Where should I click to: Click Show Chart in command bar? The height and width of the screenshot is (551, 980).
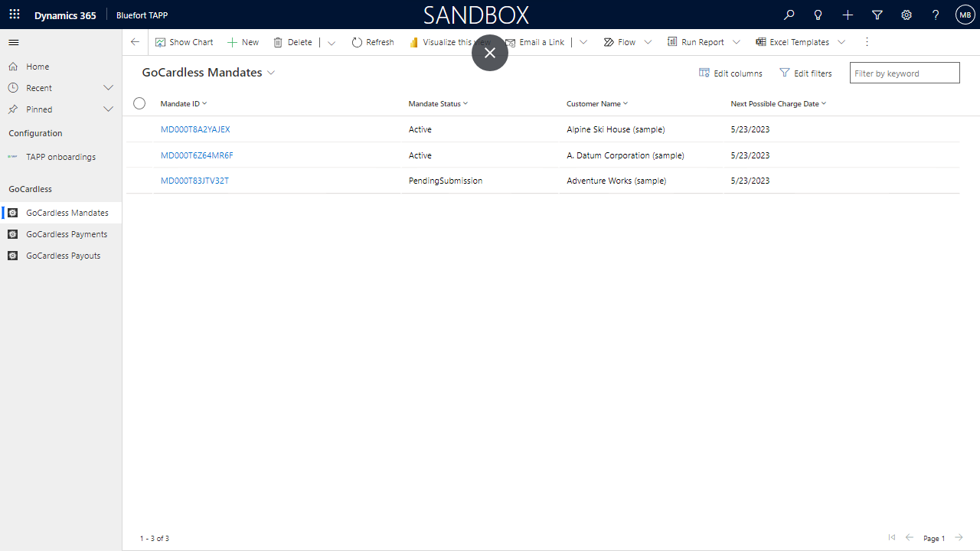click(x=184, y=42)
